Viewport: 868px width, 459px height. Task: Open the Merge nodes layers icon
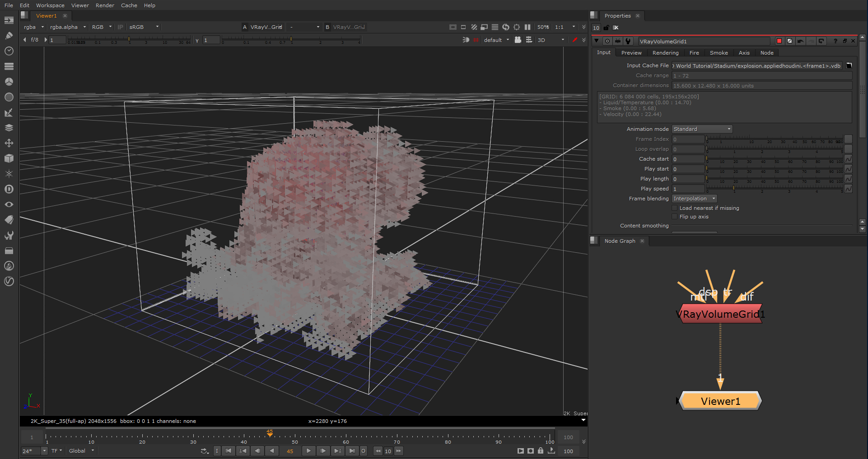(9, 128)
